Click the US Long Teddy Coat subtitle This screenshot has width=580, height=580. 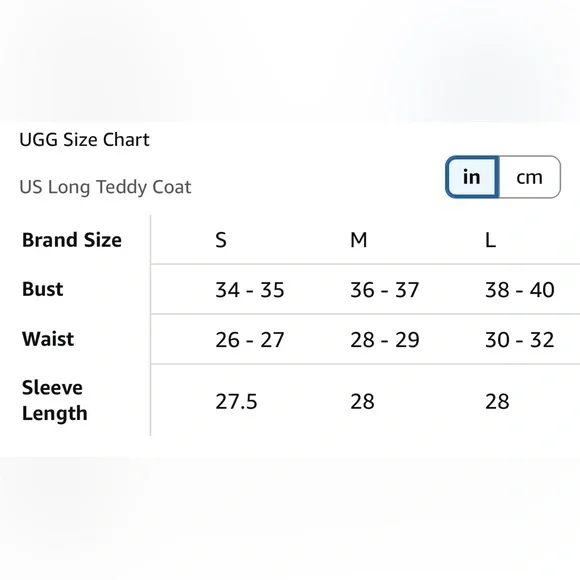pos(105,187)
